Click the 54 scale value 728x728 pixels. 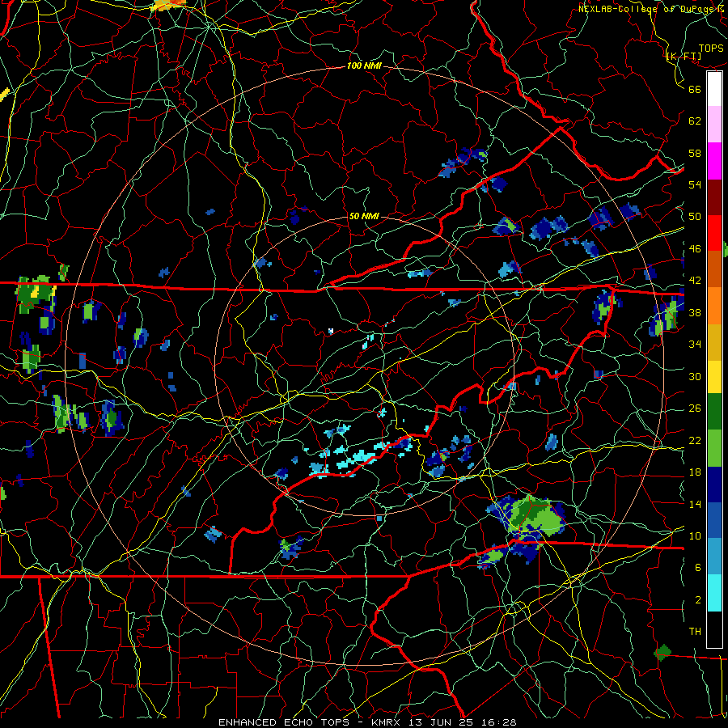coord(695,184)
